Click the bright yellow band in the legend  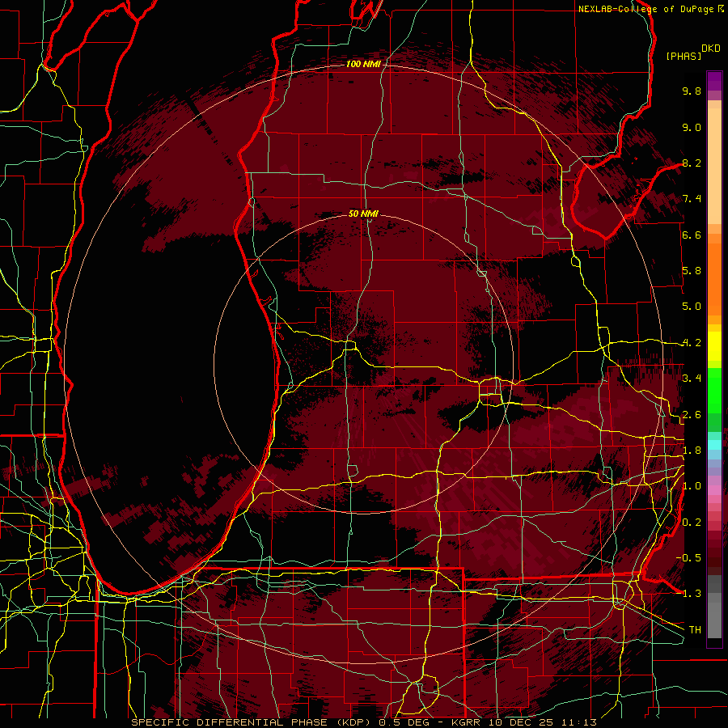714,346
